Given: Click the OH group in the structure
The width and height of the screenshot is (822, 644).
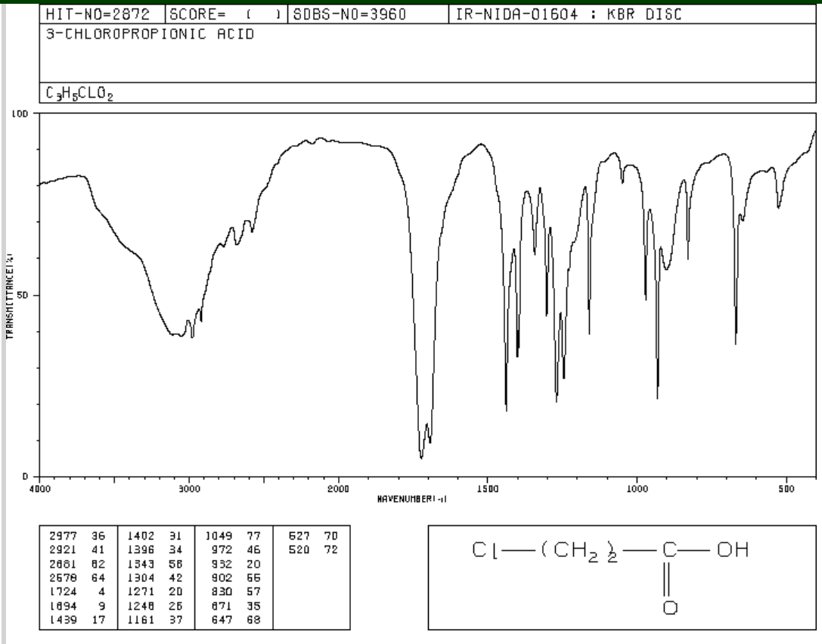Looking at the screenshot, I should pyautogui.click(x=733, y=551).
